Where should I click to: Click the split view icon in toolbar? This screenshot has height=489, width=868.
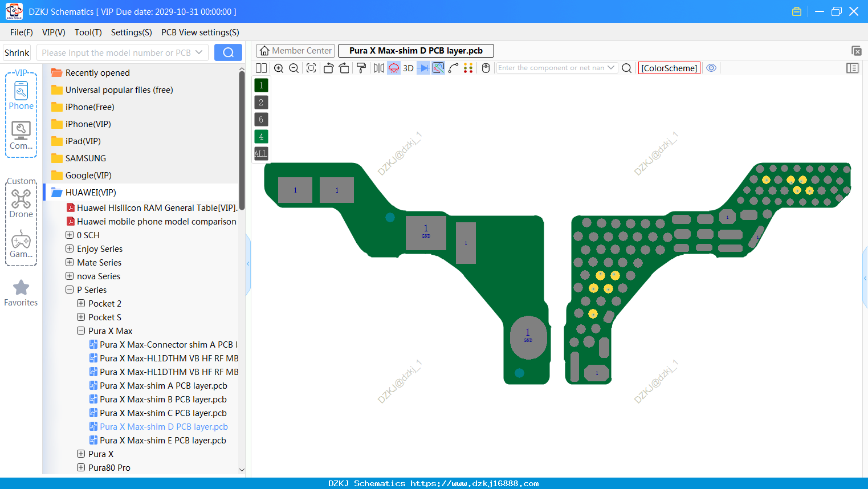click(261, 68)
